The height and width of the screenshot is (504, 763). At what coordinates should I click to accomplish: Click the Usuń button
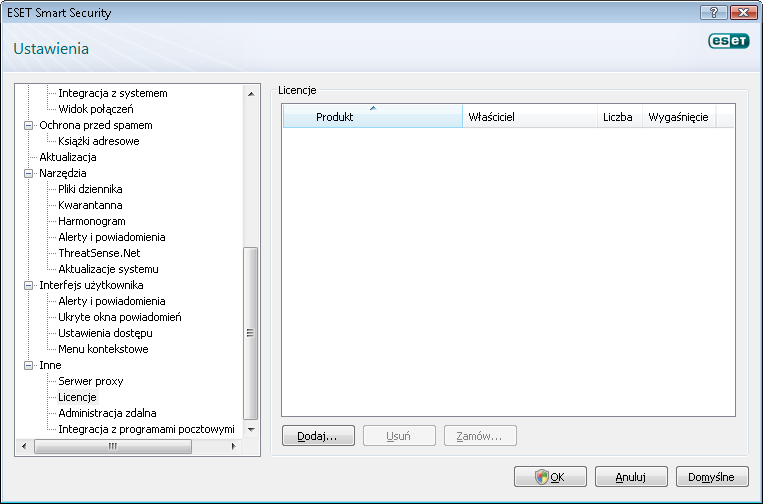pos(399,436)
